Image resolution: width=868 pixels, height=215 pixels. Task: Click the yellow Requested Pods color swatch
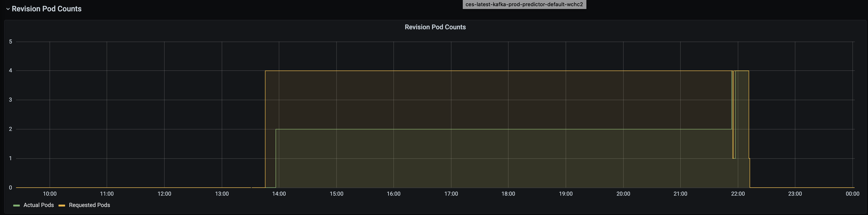[x=62, y=206]
